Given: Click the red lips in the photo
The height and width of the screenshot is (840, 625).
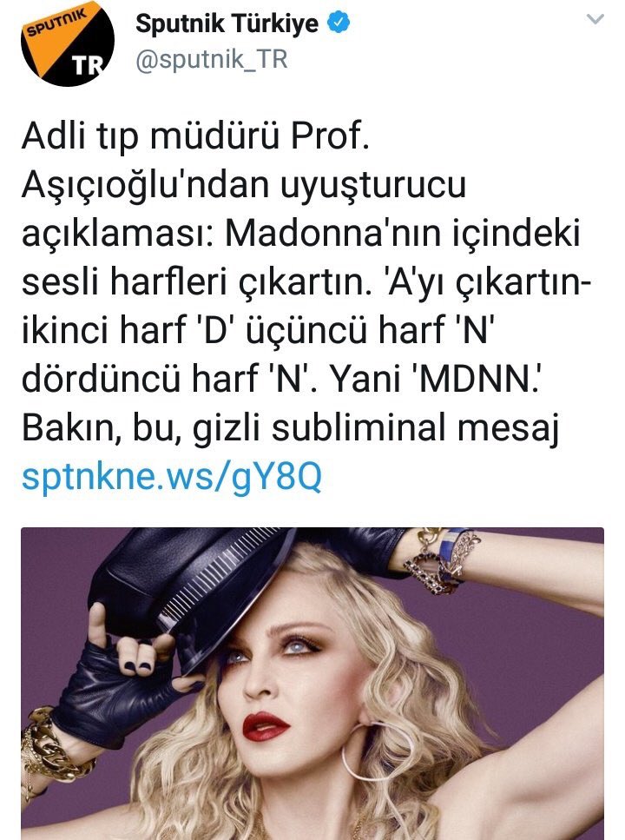Looking at the screenshot, I should pos(265,726).
